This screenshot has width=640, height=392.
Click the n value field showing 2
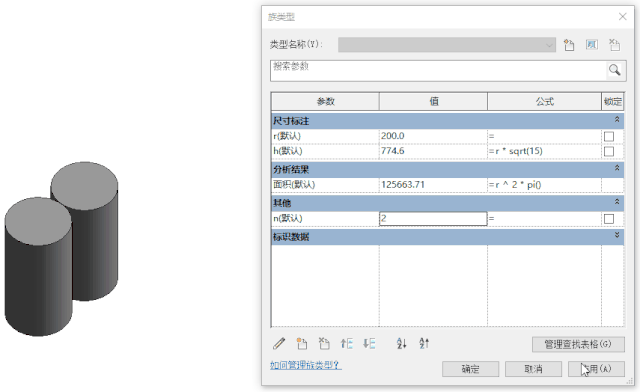tap(433, 218)
